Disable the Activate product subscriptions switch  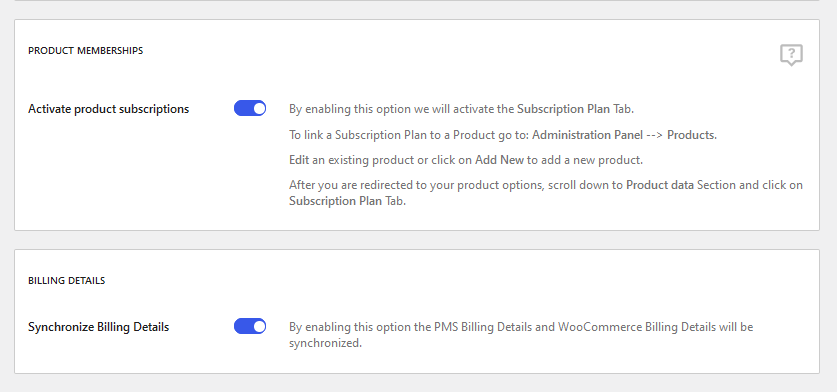(250, 108)
